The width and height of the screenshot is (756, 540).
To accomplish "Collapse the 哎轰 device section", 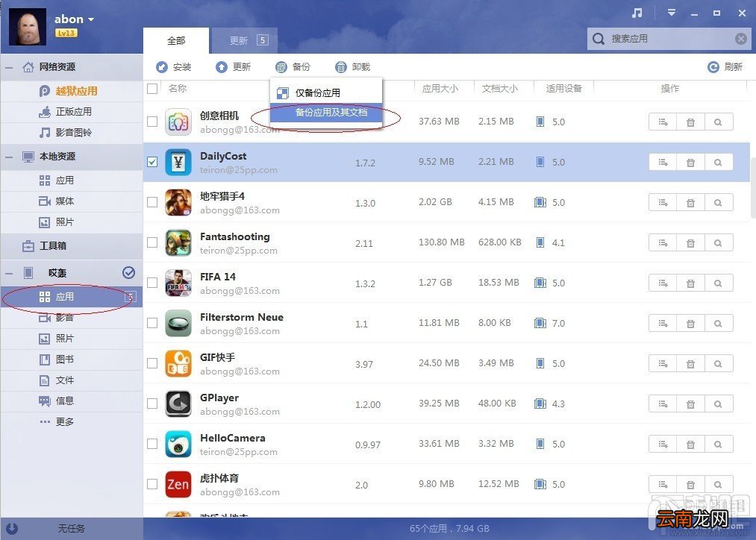I will 9,274.
